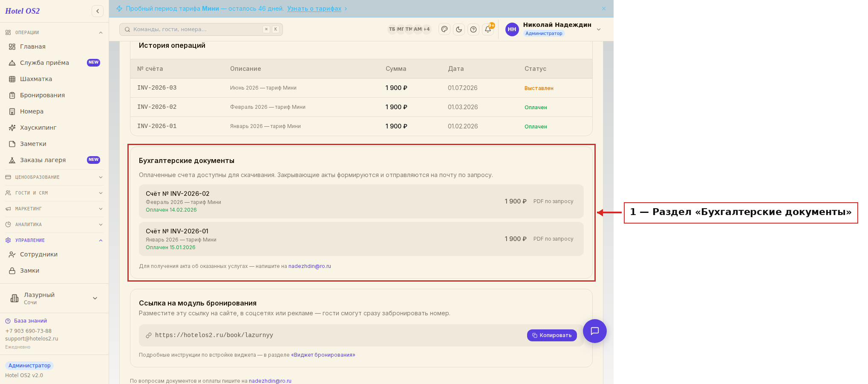The image size is (868, 384).
Task: Expand the Гости и CRM section
Action: point(54,193)
